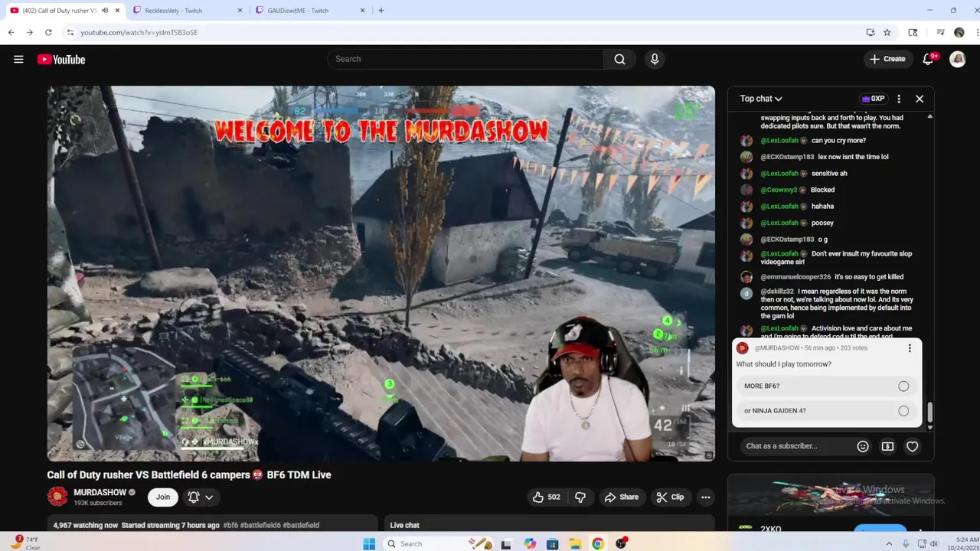980x551 pixels.
Task: Like the stream with thumbs-up 502
Action: [x=547, y=497]
